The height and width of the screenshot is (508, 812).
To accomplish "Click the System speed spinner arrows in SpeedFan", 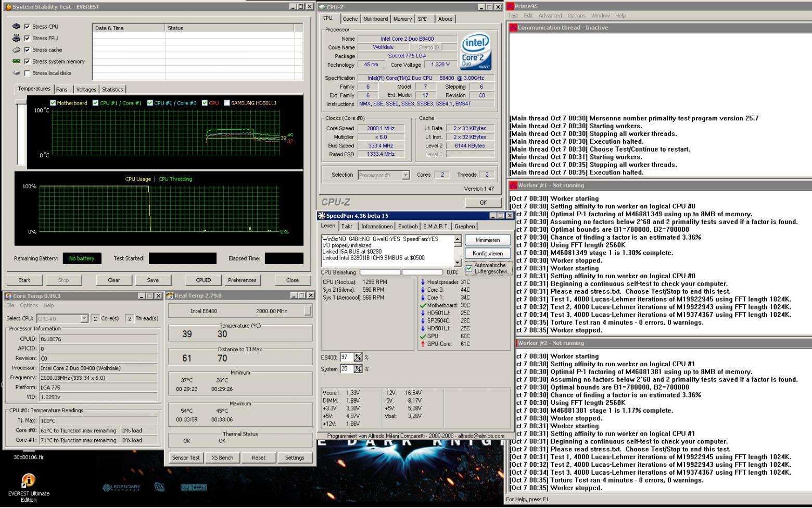I will pos(358,369).
